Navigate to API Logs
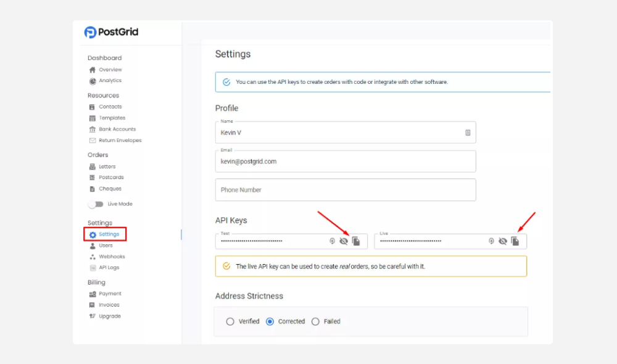The image size is (617, 364). [109, 268]
